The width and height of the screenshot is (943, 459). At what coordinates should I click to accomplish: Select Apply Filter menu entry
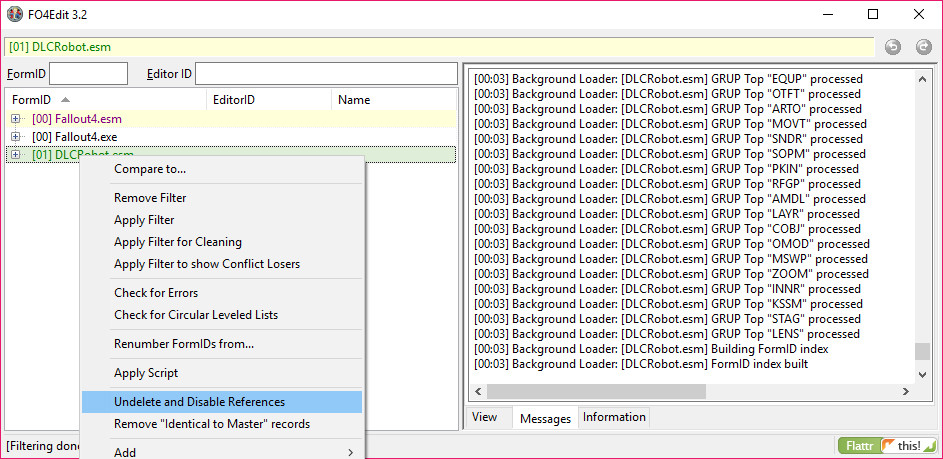coord(222,220)
